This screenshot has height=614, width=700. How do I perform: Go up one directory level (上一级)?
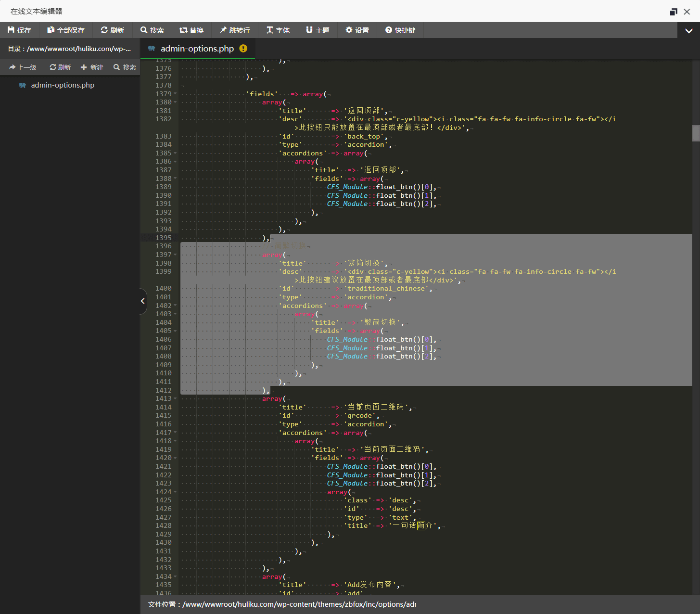(x=23, y=67)
